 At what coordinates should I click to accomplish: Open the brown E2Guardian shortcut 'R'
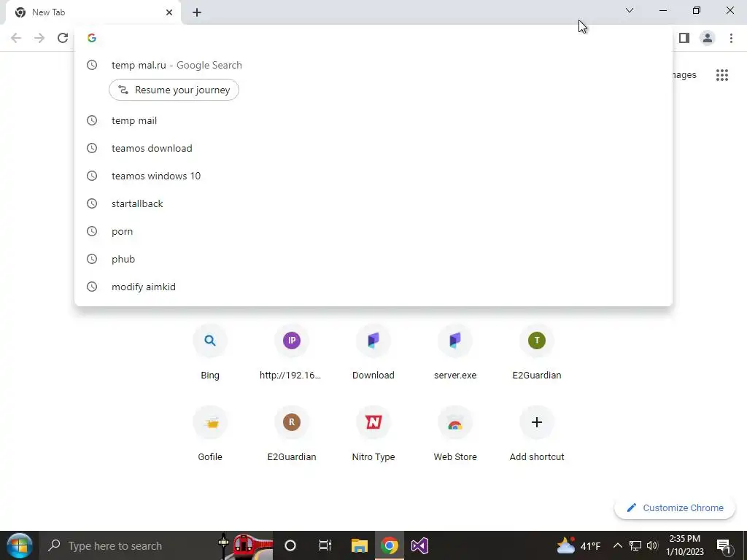pyautogui.click(x=292, y=434)
